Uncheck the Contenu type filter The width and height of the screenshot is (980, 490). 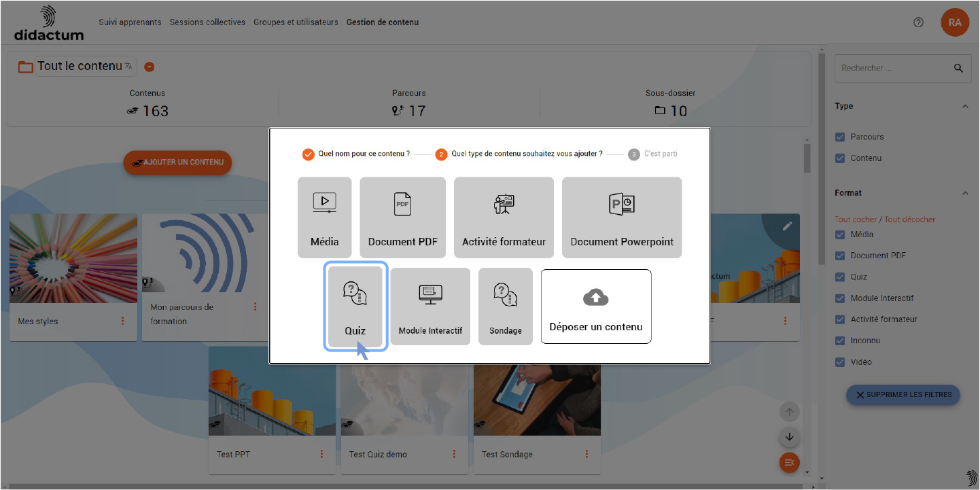(x=841, y=158)
